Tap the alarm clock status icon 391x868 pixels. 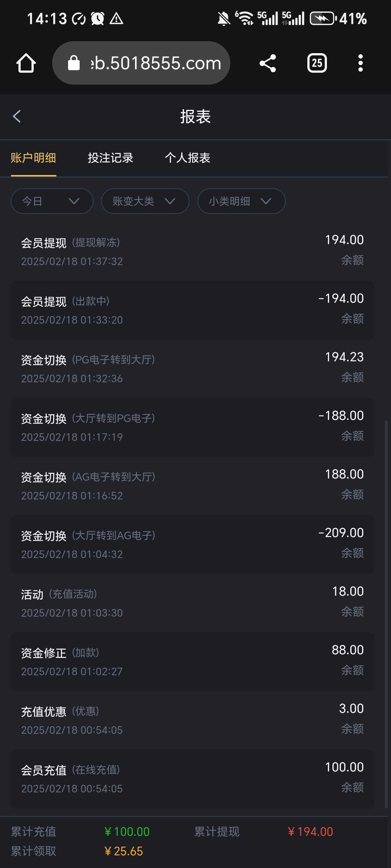pyautogui.click(x=97, y=18)
